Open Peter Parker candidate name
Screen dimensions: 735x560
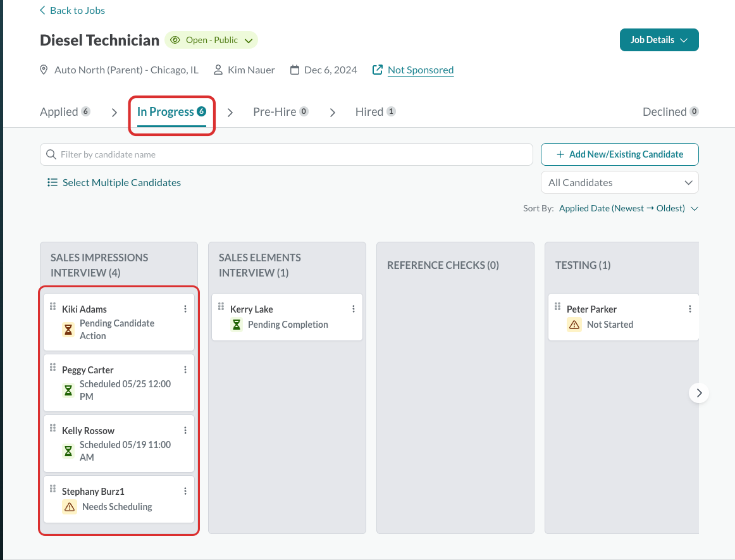[591, 309]
